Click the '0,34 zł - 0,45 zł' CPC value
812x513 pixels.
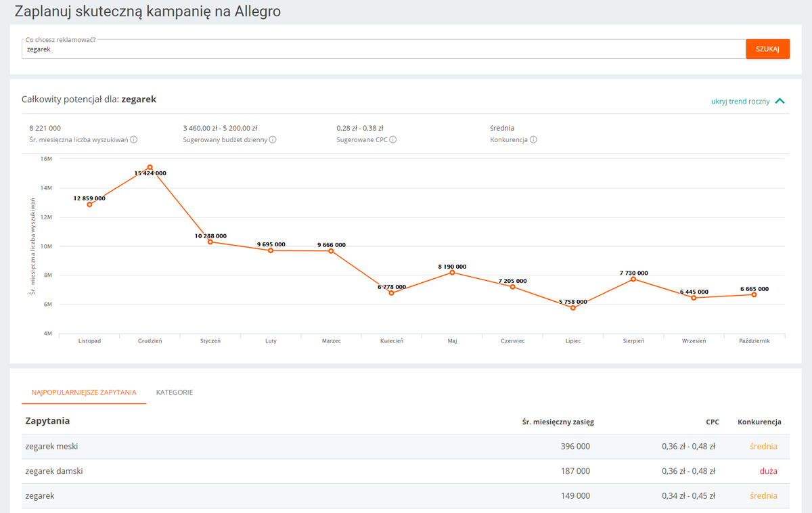(x=688, y=495)
